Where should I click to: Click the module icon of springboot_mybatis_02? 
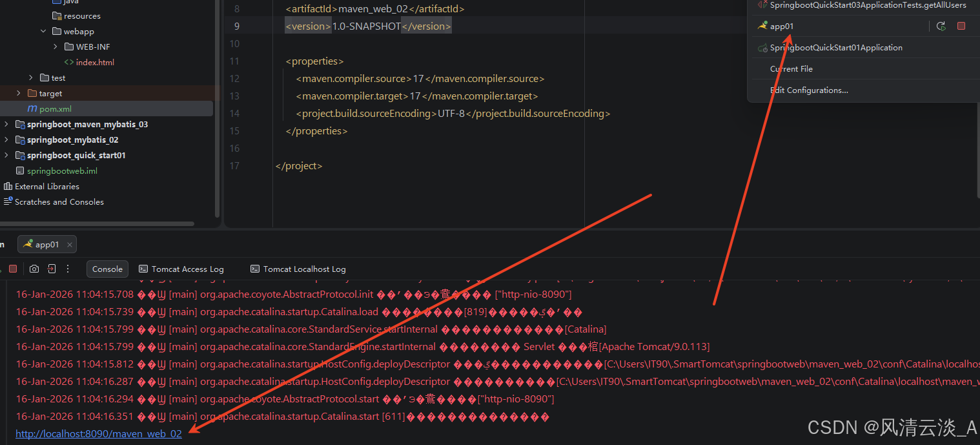tap(21, 140)
